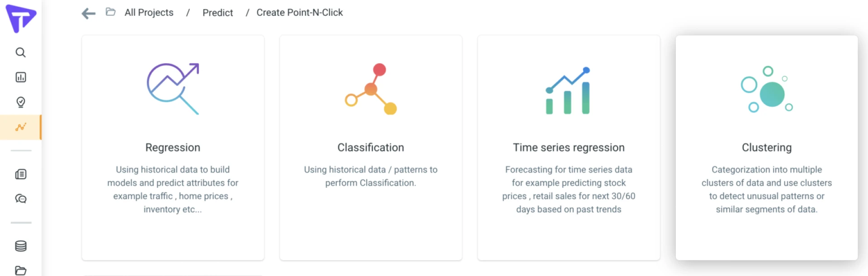
Task: Select the highlighted Predict line-chart sidebar icon
Action: [x=21, y=127]
